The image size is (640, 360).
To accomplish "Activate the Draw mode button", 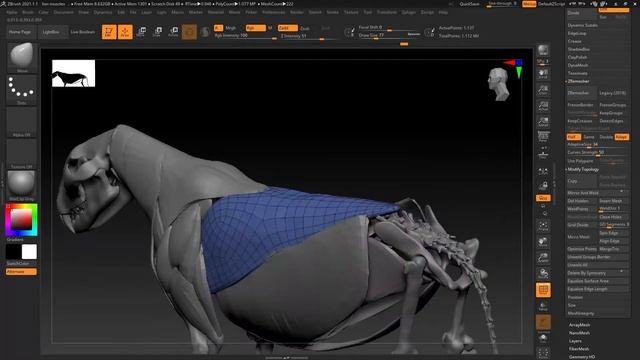I will (x=125, y=32).
